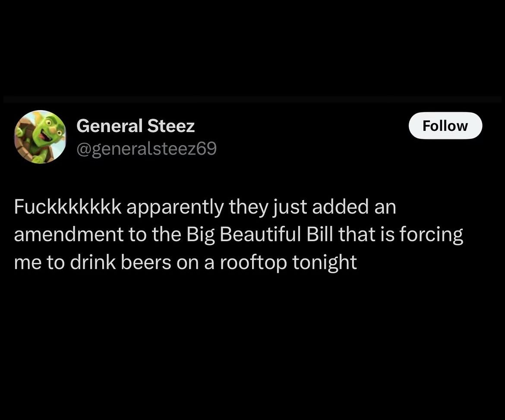505x420 pixels.
Task: Open the tweet body text for details
Action: 238,234
